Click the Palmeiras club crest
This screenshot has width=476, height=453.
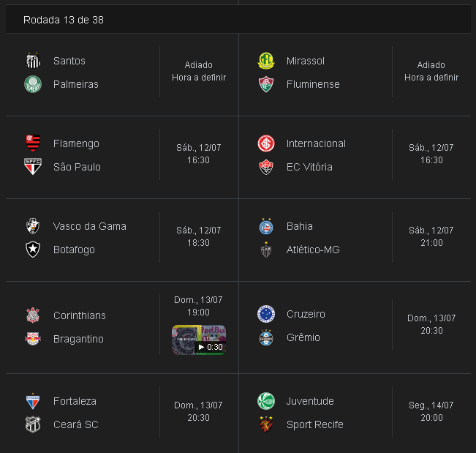point(33,84)
